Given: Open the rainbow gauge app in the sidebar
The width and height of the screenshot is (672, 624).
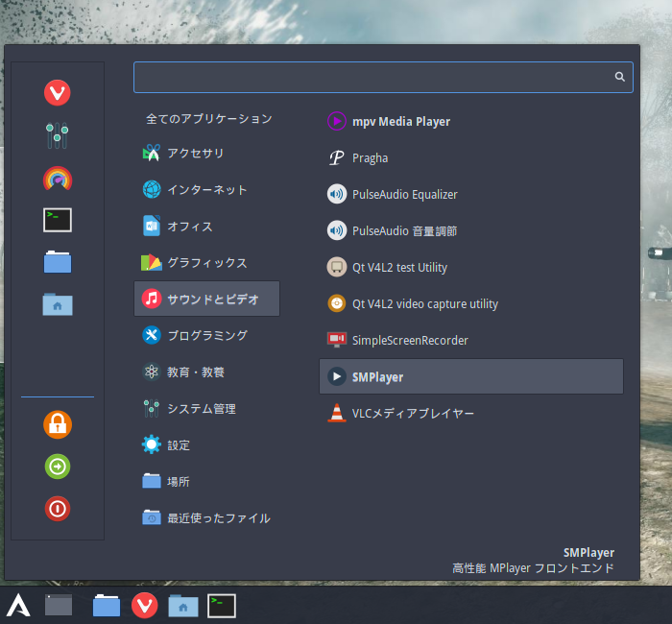Looking at the screenshot, I should (x=58, y=178).
